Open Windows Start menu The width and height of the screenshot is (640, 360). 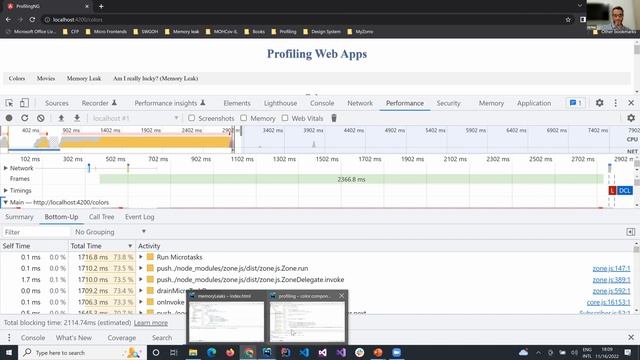click(x=9, y=352)
